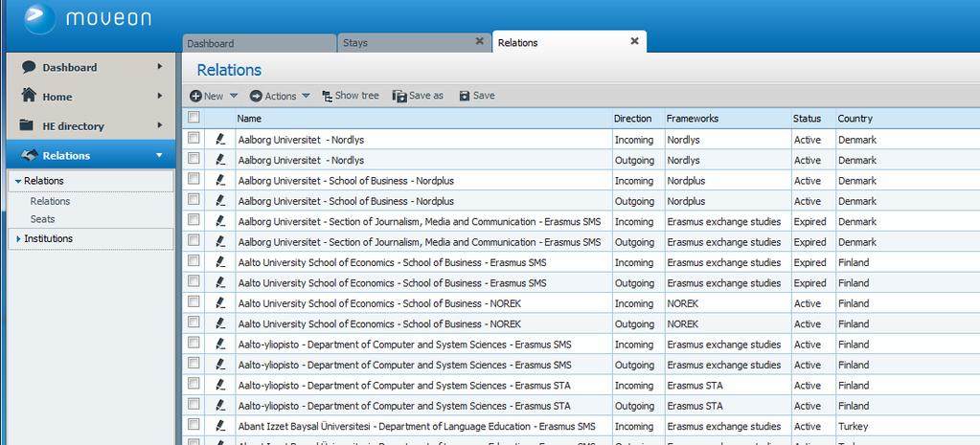This screenshot has height=445, width=980.
Task: Collapse the Relations sidebar section arrow
Action: [159, 155]
